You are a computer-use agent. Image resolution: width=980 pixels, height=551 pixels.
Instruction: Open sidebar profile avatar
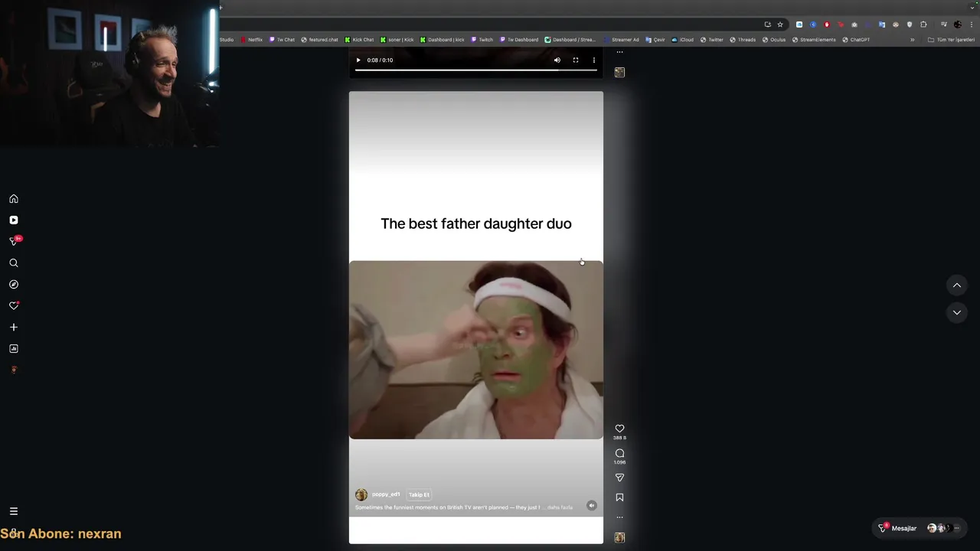[x=14, y=370]
